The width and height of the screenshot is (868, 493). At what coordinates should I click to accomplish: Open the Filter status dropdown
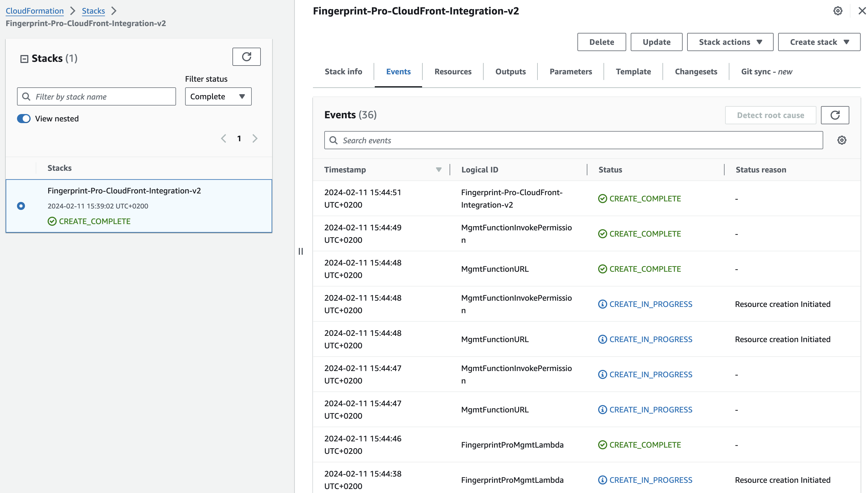(x=218, y=96)
